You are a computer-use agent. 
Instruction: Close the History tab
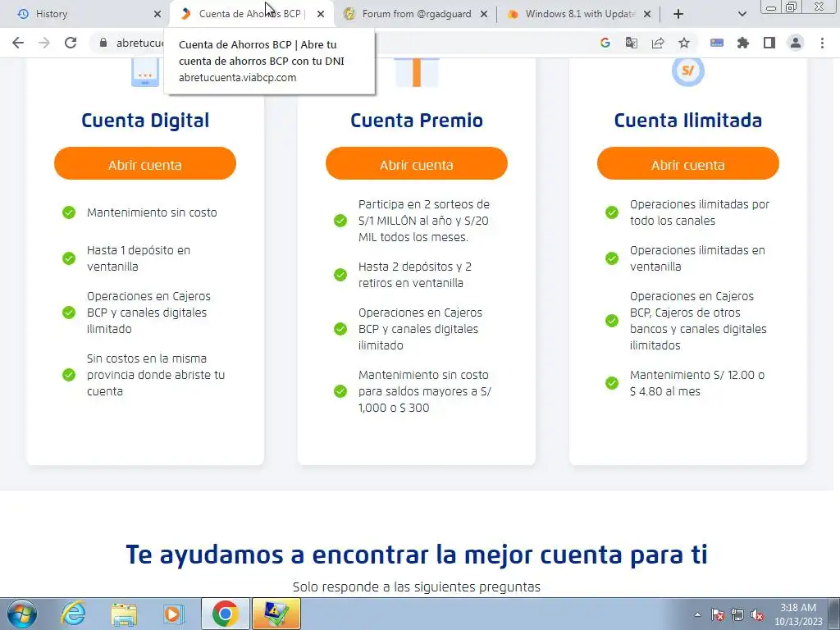tap(157, 14)
